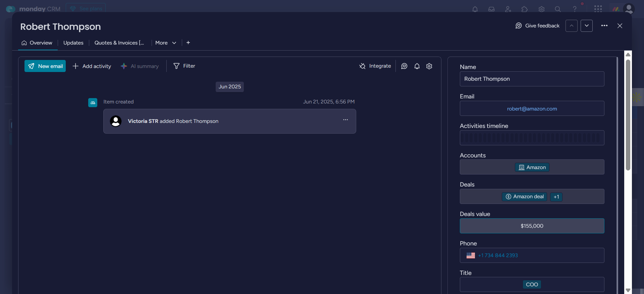Open the timeline feedback speech-bubble icon
Screen dimensions: 644x294
coord(404,66)
